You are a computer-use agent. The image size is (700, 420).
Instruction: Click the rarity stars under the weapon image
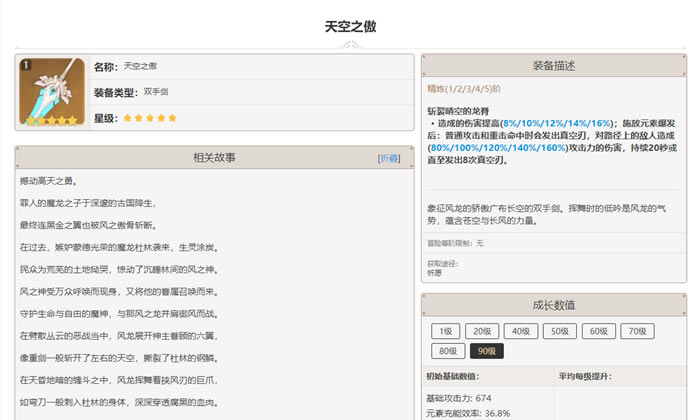(49, 121)
